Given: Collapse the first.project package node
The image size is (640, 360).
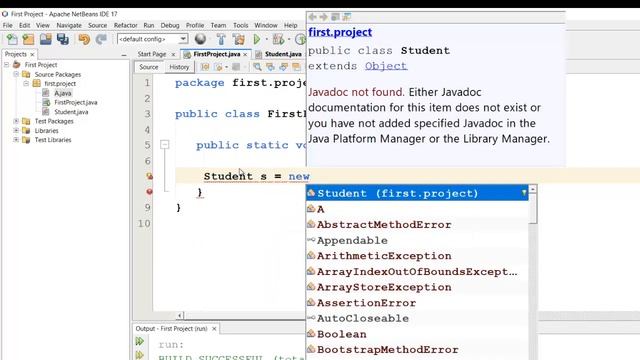Looking at the screenshot, I should point(26,84).
